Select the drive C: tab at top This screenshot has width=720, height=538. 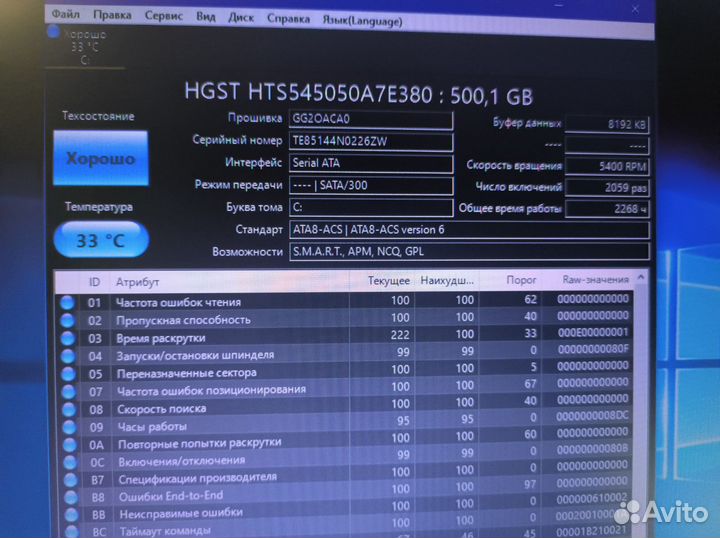click(x=87, y=46)
